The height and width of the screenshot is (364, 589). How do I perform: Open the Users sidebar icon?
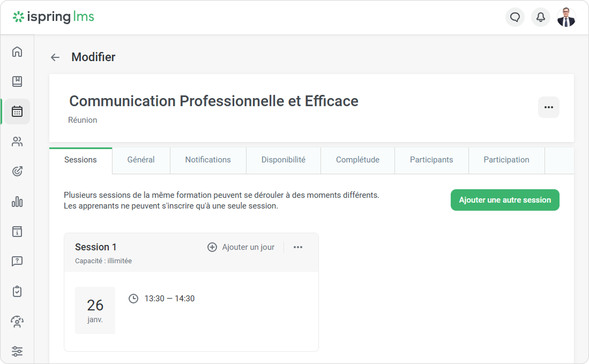(x=17, y=142)
